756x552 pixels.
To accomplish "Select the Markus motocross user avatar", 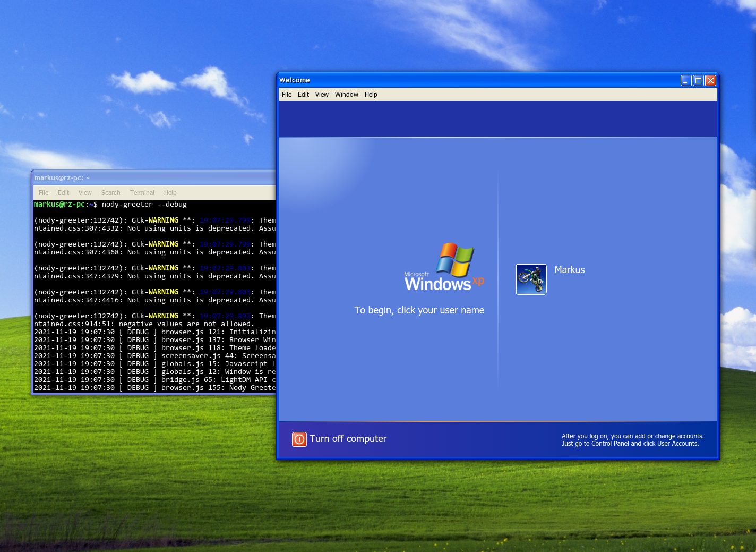I will point(531,279).
